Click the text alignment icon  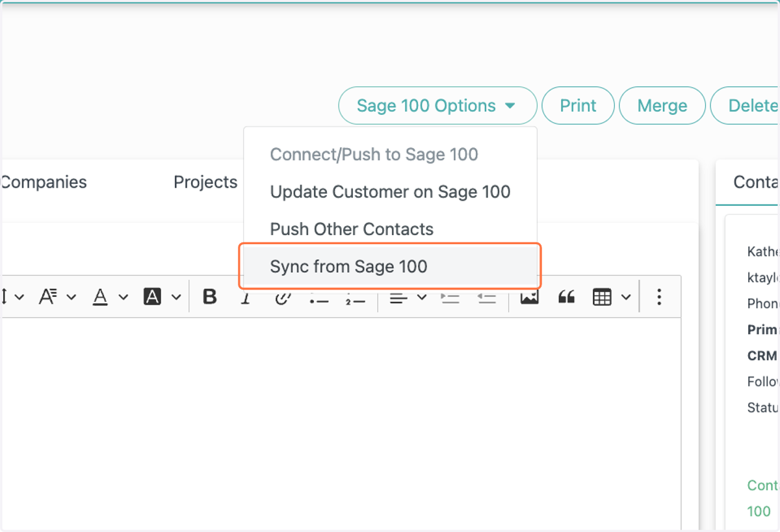(398, 298)
